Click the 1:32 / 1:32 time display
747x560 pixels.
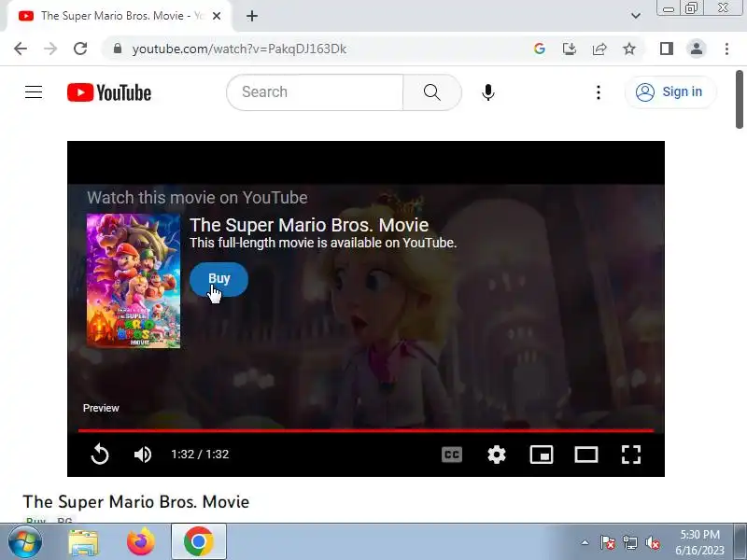(200, 455)
